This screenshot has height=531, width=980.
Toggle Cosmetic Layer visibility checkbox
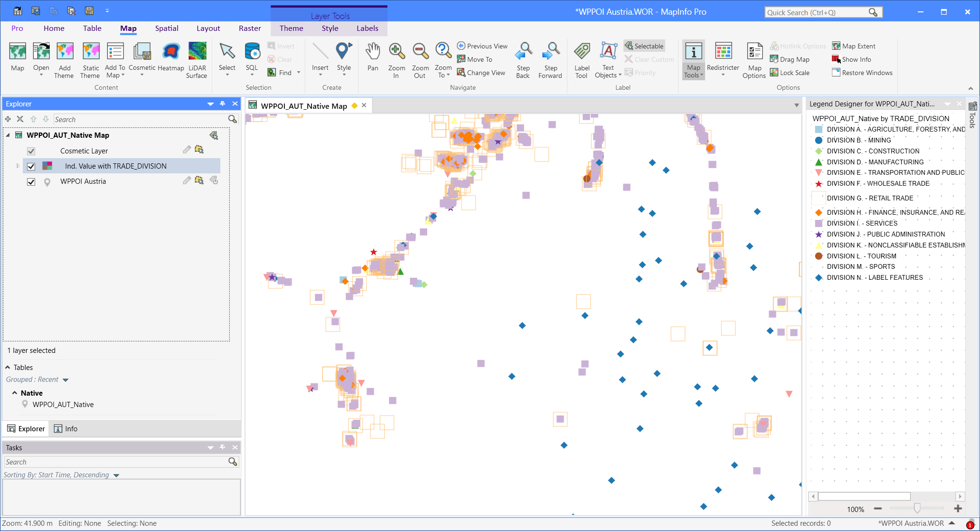pos(31,151)
